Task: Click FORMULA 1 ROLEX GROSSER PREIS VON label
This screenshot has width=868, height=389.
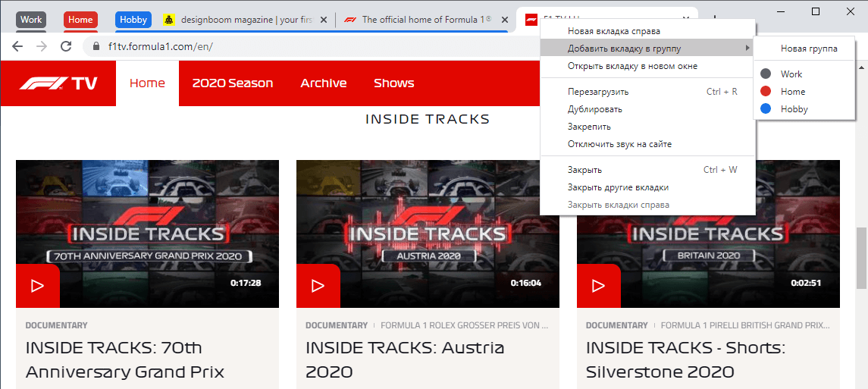Action: [x=465, y=325]
